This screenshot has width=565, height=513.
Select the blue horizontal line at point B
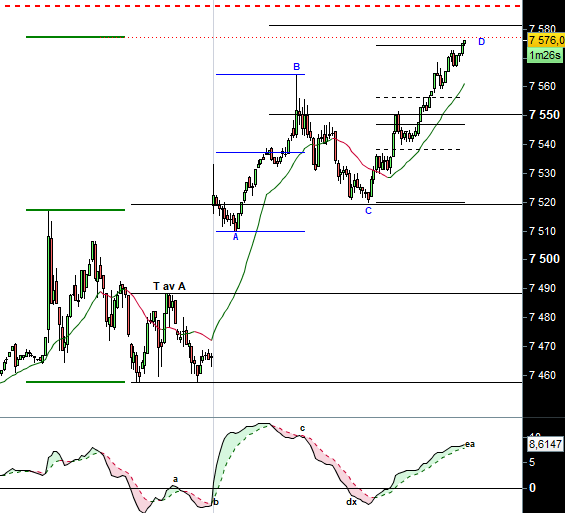click(x=260, y=74)
